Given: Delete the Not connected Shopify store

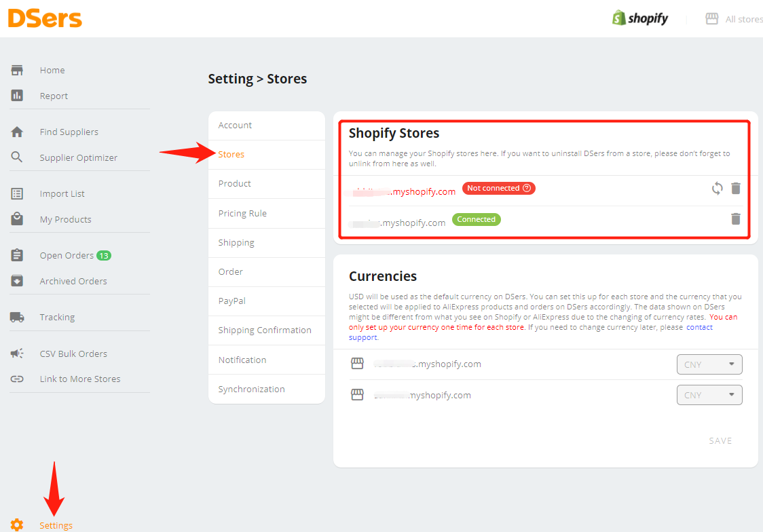Looking at the screenshot, I should coord(736,188).
